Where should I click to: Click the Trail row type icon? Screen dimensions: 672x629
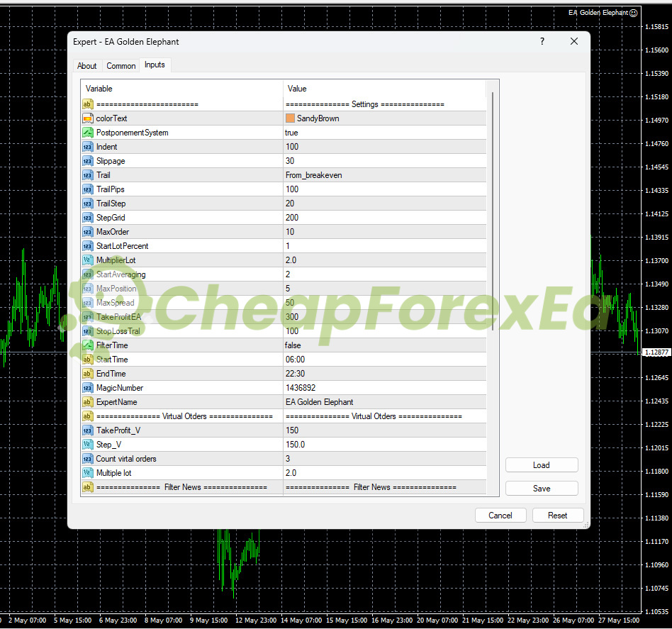click(x=87, y=175)
